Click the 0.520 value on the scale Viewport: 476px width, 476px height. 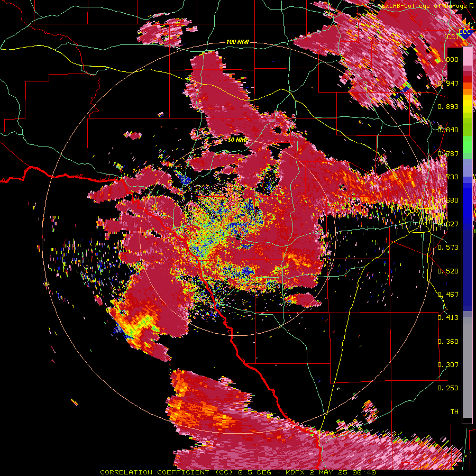click(448, 271)
